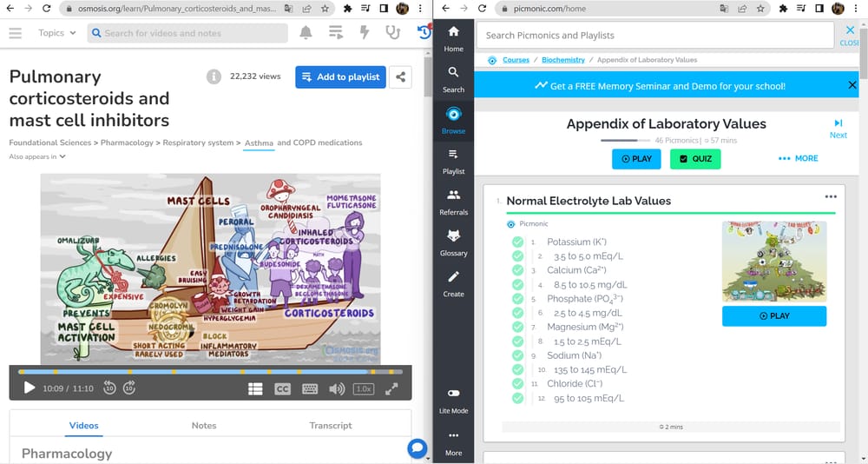The height and width of the screenshot is (464, 868).
Task: Switch to the Notes tab
Action: [204, 425]
